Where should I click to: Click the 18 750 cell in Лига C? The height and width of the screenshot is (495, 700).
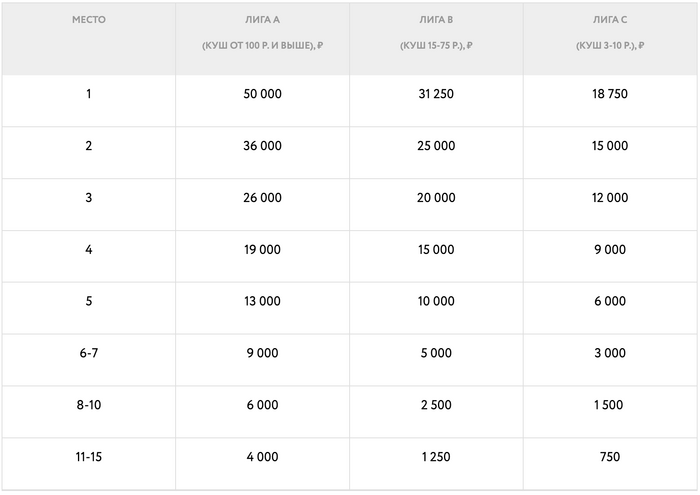click(609, 94)
